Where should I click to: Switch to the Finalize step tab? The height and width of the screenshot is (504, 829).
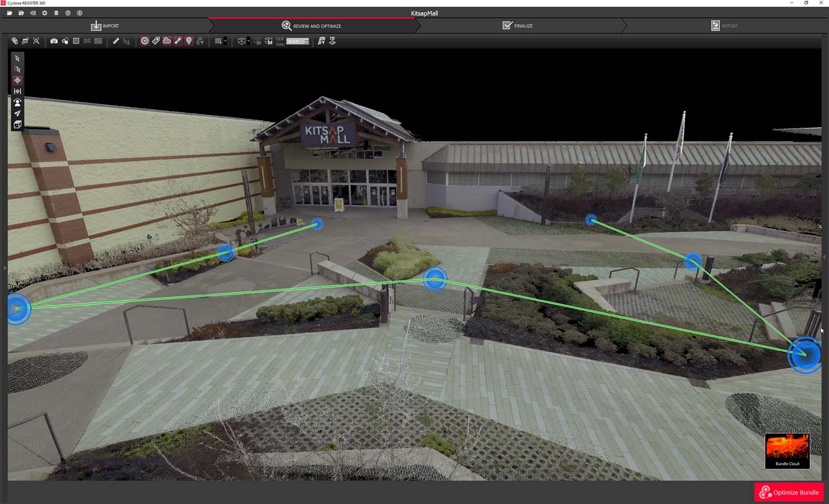pos(518,26)
